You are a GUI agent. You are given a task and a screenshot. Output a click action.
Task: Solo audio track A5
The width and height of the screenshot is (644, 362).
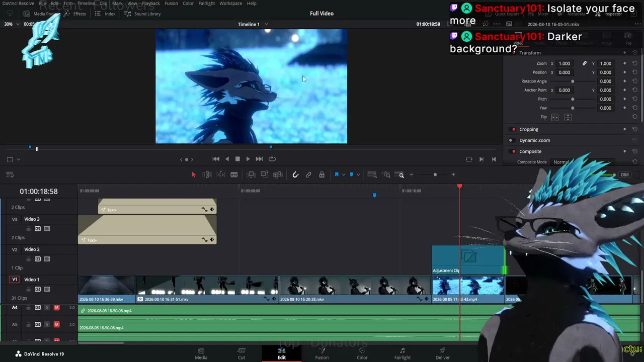[x=47, y=324]
